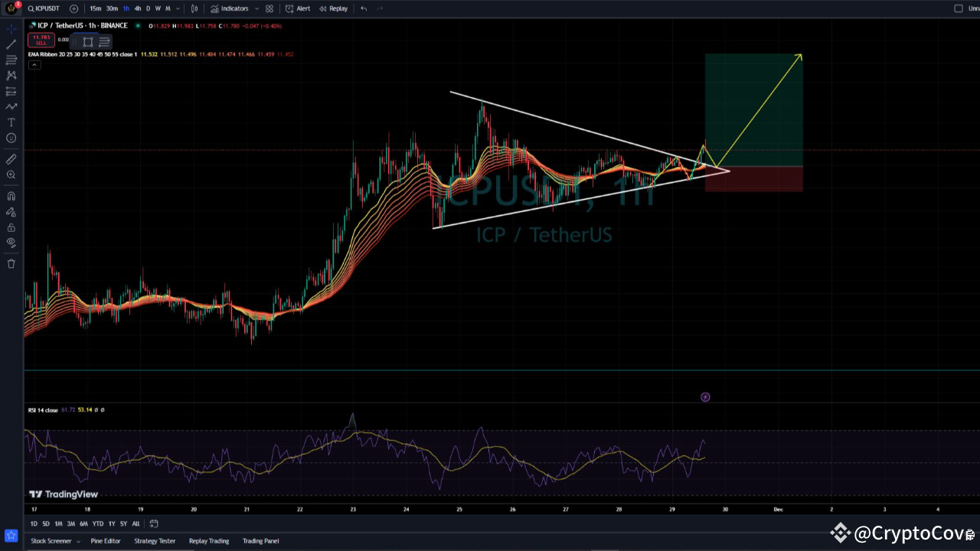980x551 pixels.
Task: Select the XABCD Pattern tool
Action: [11, 75]
